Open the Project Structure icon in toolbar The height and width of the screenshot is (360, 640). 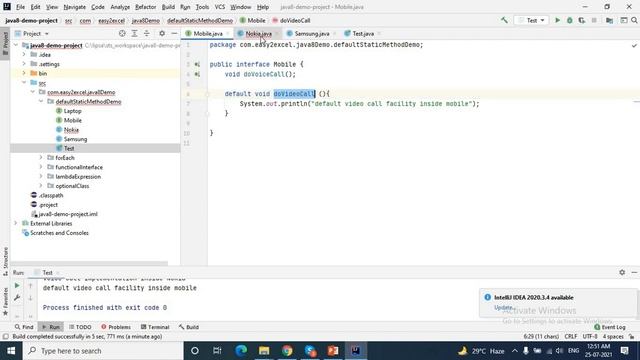[x=609, y=20]
